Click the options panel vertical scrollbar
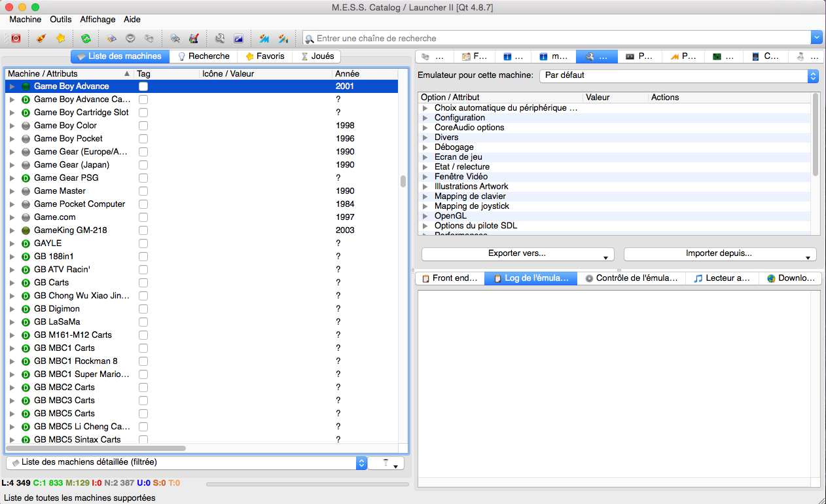 click(x=816, y=134)
